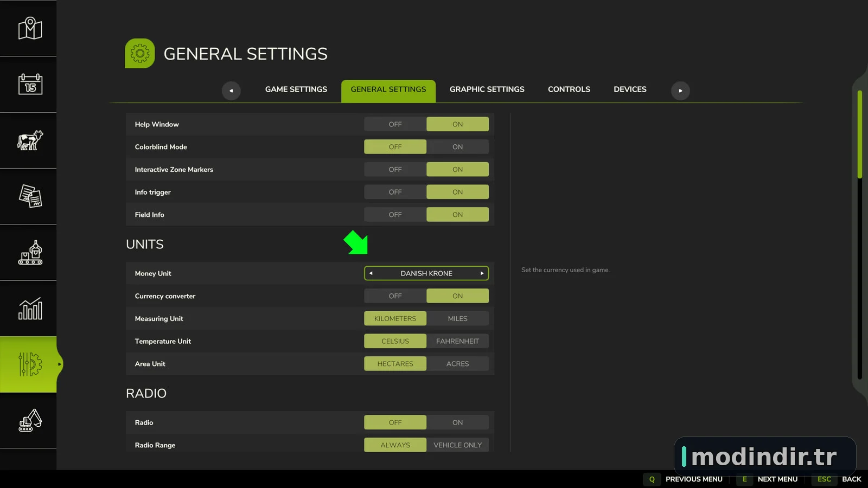Switch to the Graphic Settings tab
The width and height of the screenshot is (868, 488).
tap(487, 89)
